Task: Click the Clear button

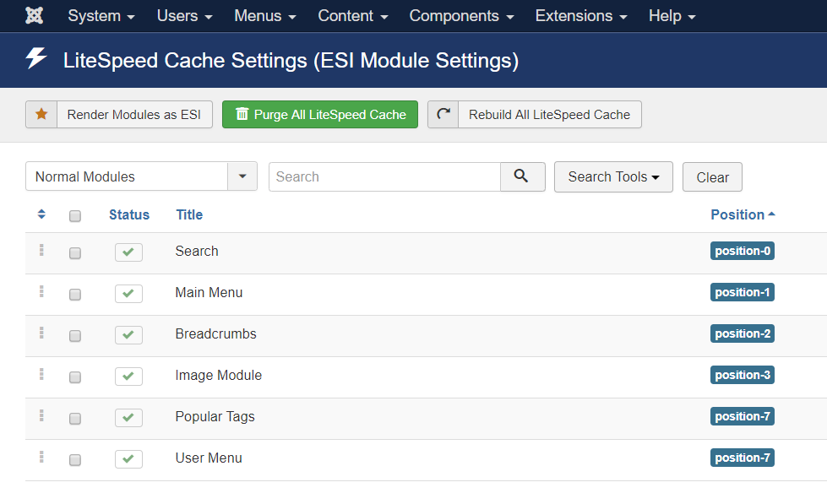Action: point(713,177)
